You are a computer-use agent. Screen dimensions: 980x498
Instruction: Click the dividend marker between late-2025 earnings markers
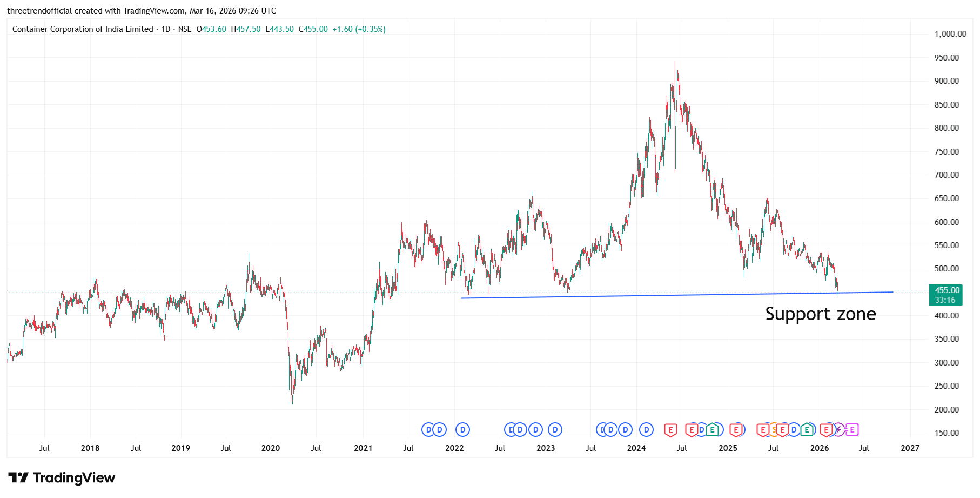coord(794,430)
